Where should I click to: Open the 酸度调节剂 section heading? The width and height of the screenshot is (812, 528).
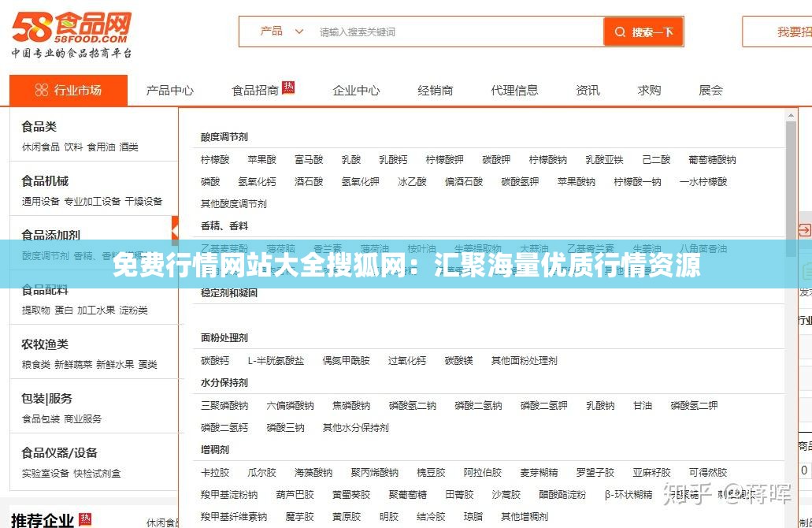point(224,137)
